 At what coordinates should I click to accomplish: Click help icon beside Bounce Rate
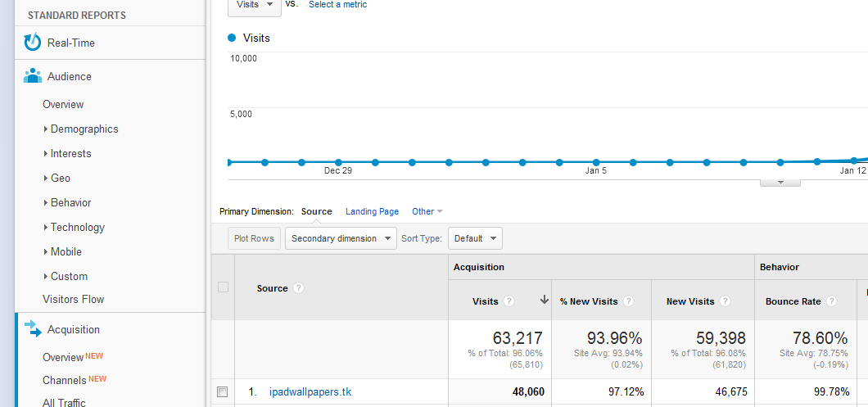coord(832,301)
